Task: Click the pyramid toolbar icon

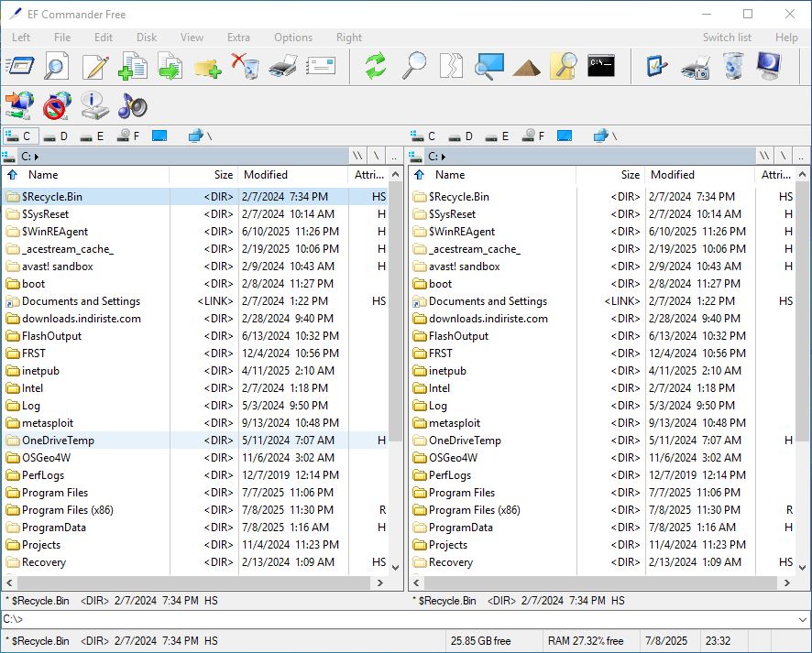Action: (526, 68)
